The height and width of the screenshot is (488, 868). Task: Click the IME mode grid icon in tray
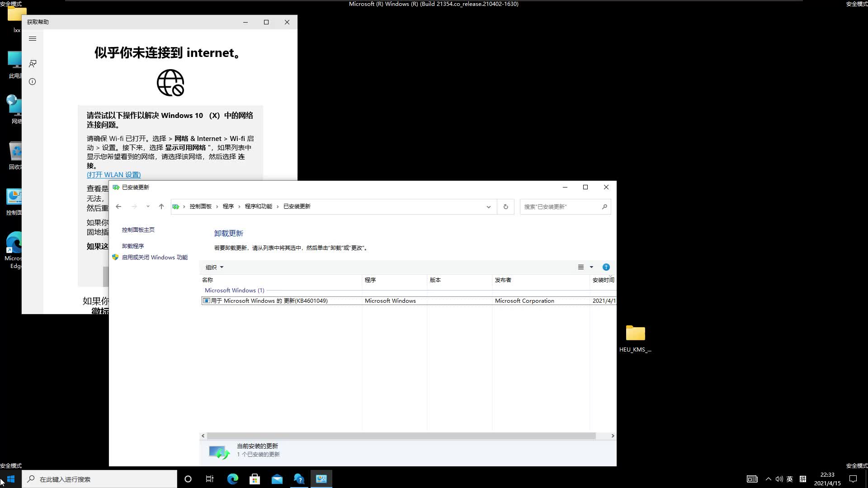[803, 479]
